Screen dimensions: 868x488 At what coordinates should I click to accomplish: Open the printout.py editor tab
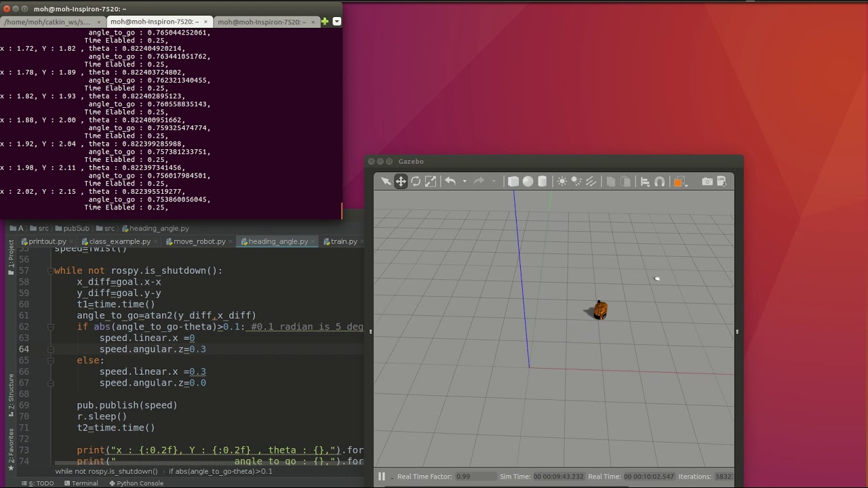(x=47, y=241)
